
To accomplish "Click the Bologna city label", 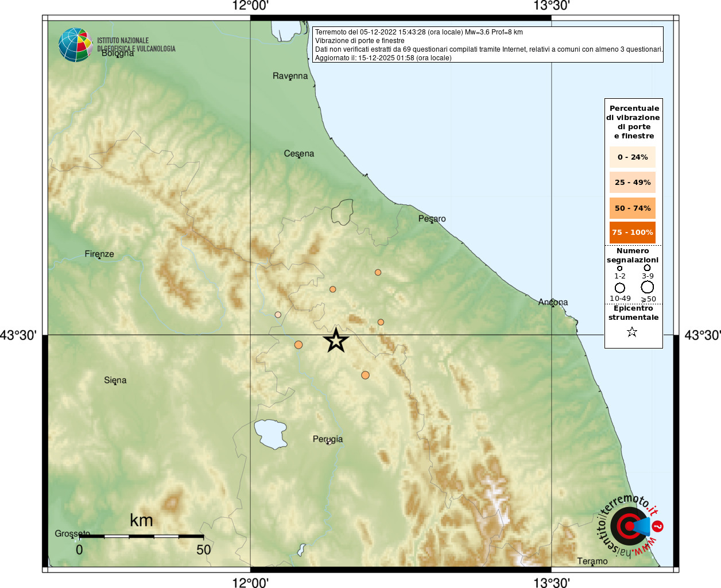I will click(x=118, y=53).
